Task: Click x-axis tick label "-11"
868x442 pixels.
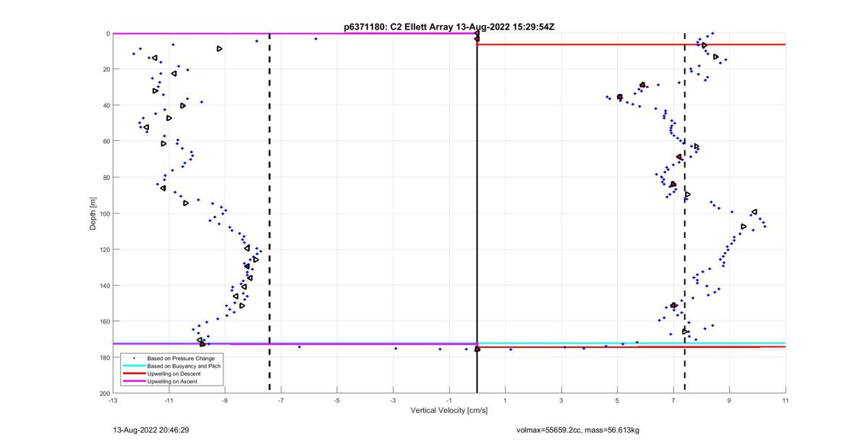Action: click(x=169, y=400)
